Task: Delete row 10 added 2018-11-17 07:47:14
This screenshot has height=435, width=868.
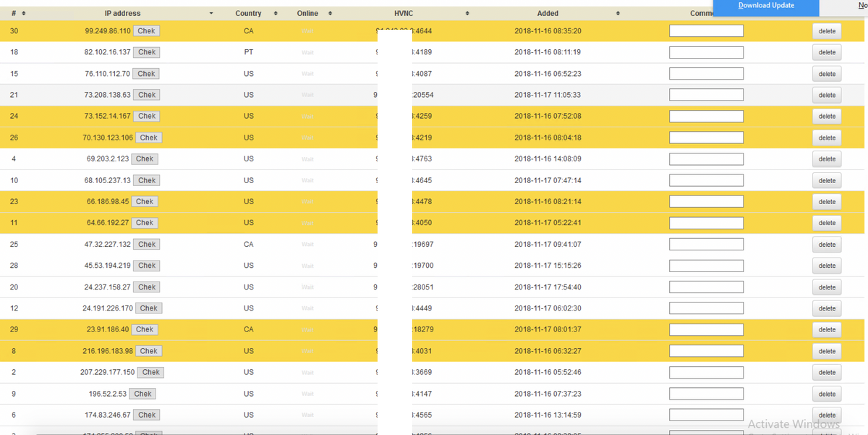Action: tap(827, 180)
